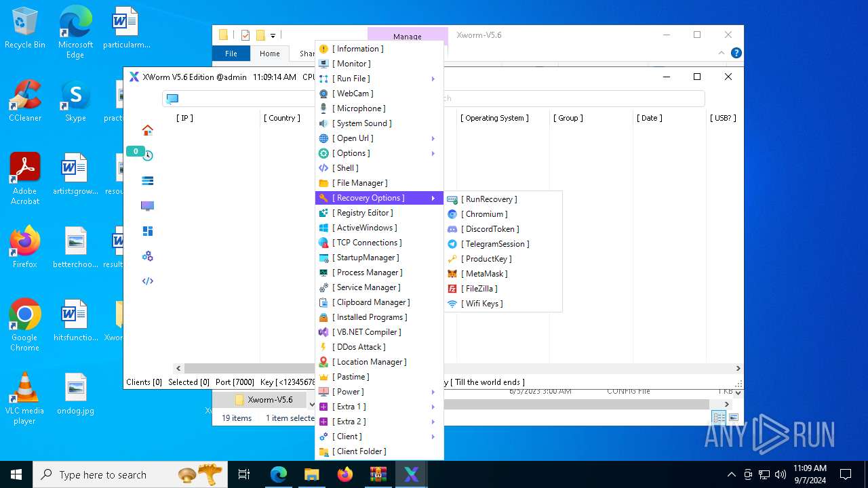The width and height of the screenshot is (868, 488).
Task: Click the DDos Attack lightning icon
Action: click(324, 347)
